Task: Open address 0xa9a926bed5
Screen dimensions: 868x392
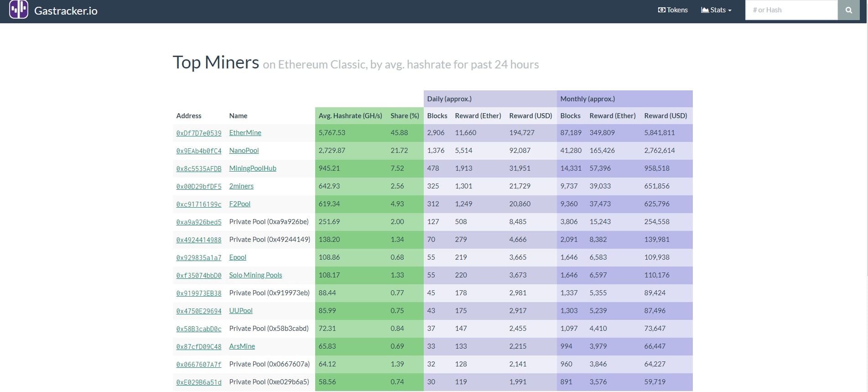Action: pyautogui.click(x=199, y=222)
